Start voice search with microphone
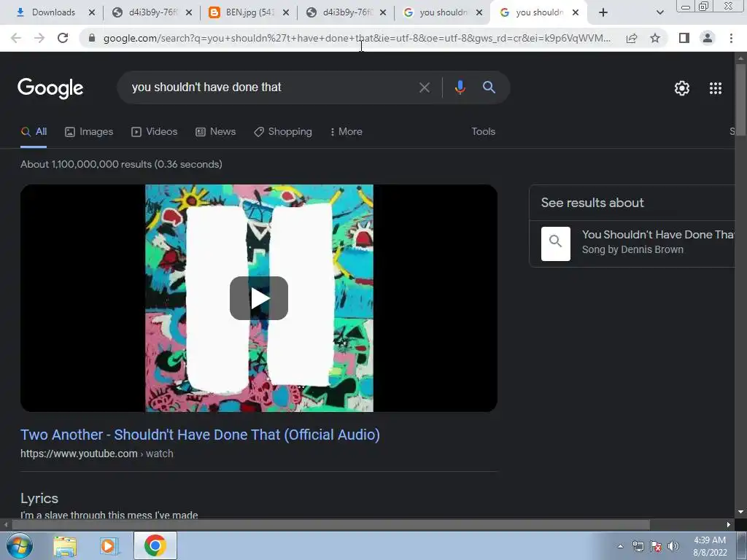Image resolution: width=747 pixels, height=560 pixels. click(x=460, y=87)
